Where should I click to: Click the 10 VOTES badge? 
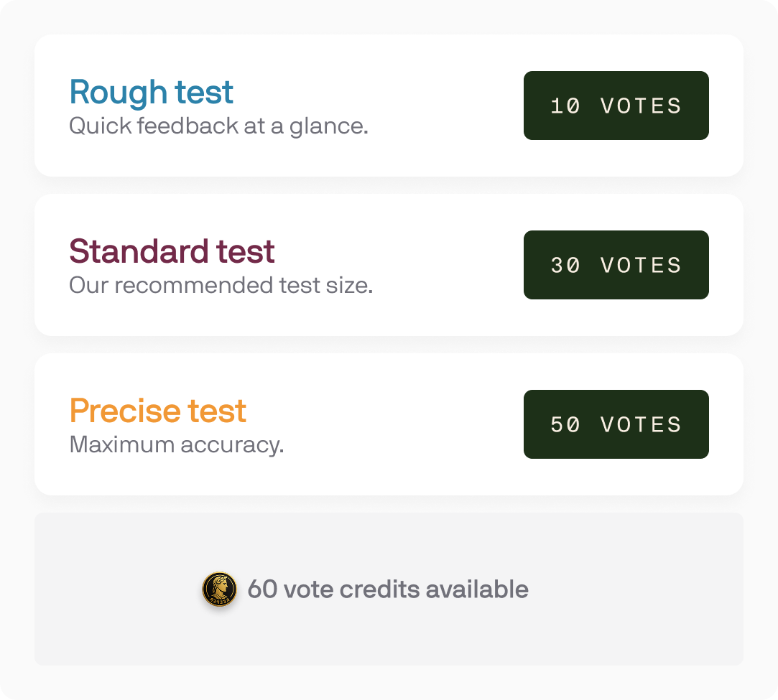coord(616,106)
